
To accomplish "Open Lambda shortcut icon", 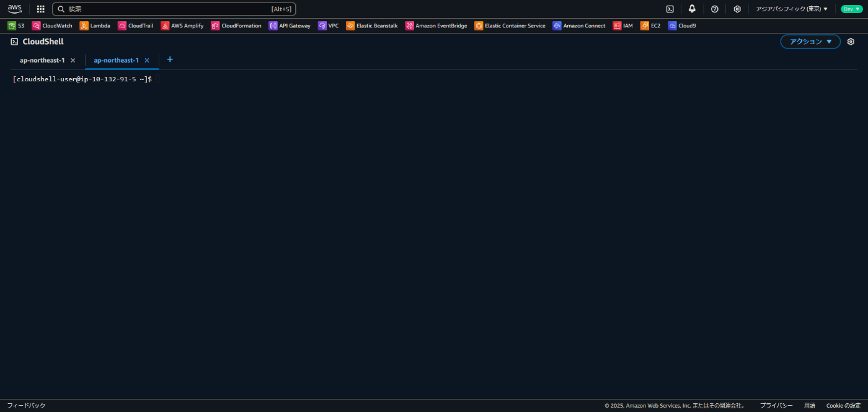I will click(84, 26).
